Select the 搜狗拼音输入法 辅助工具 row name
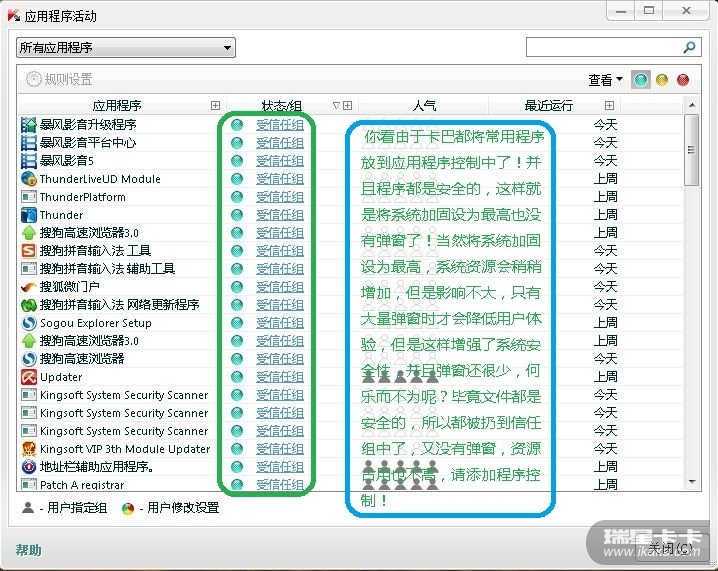This screenshot has width=718, height=571. (x=107, y=269)
